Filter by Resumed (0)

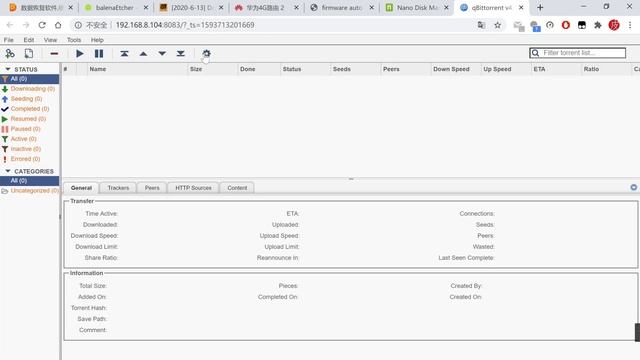[x=28, y=119]
